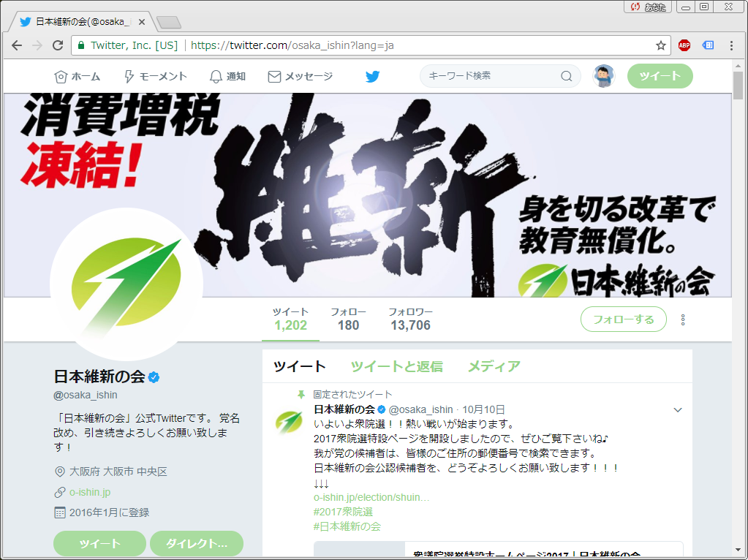Click the ダイレクト… message button
The width and height of the screenshot is (748, 560).
pyautogui.click(x=197, y=543)
